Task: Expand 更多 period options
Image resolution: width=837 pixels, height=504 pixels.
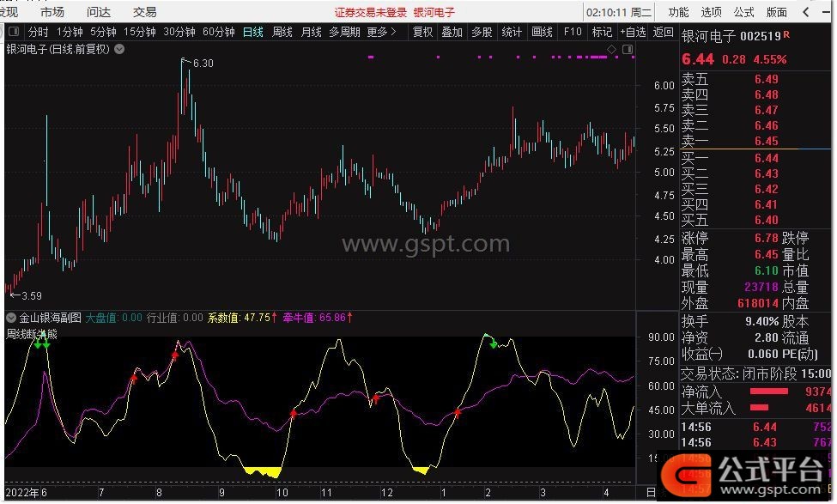Action: (381, 32)
